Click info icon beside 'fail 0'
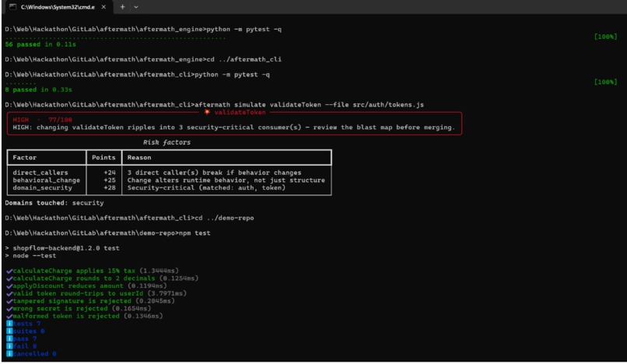The height and width of the screenshot is (364, 627). point(9,346)
